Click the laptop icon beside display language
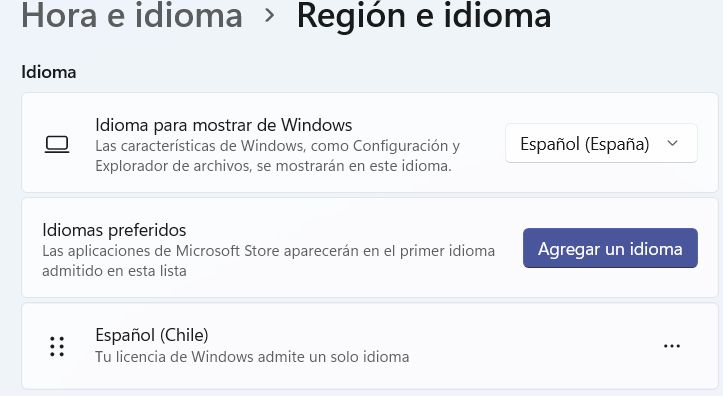 (x=57, y=144)
